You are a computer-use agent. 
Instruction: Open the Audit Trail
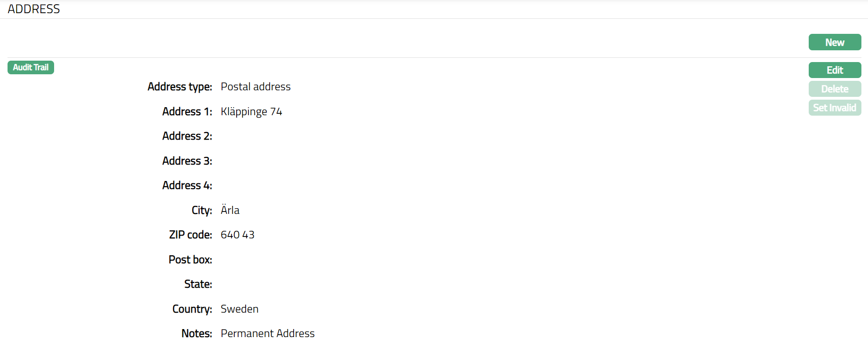coord(31,68)
